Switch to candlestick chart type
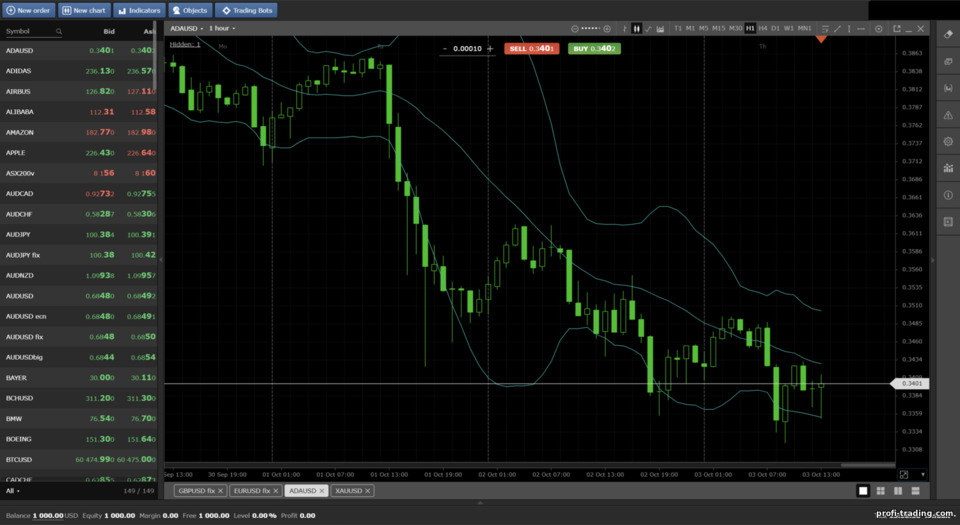Image resolution: width=960 pixels, height=525 pixels. point(637,29)
